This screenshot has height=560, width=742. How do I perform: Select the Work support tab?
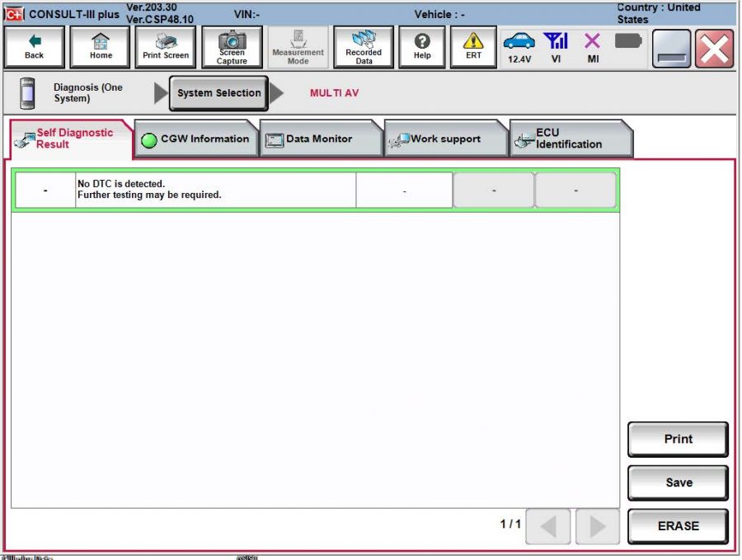tap(444, 139)
